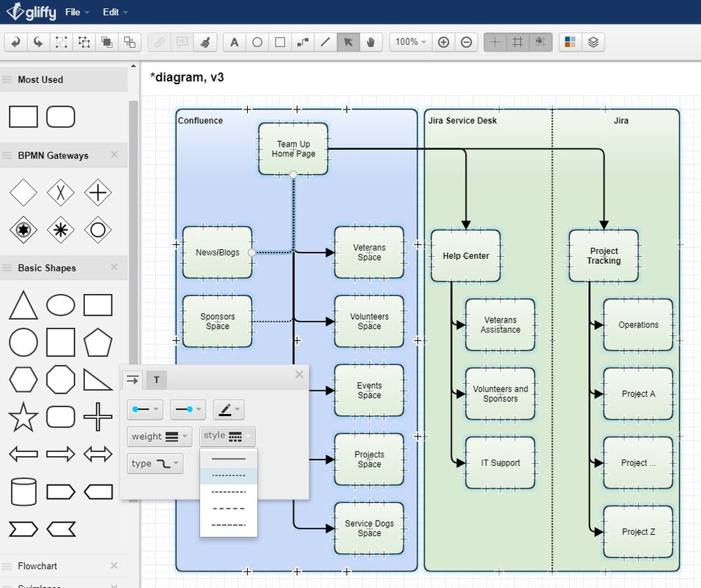Expand the line type dropdown

(x=155, y=464)
